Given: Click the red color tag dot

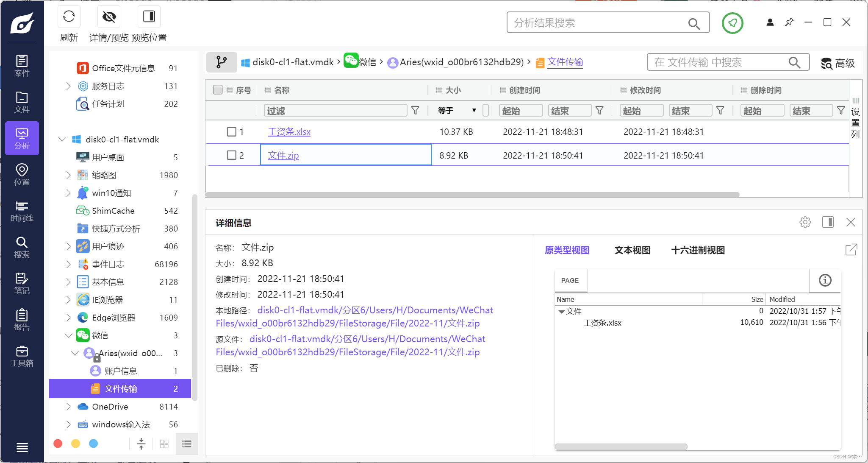Looking at the screenshot, I should coord(58,443).
